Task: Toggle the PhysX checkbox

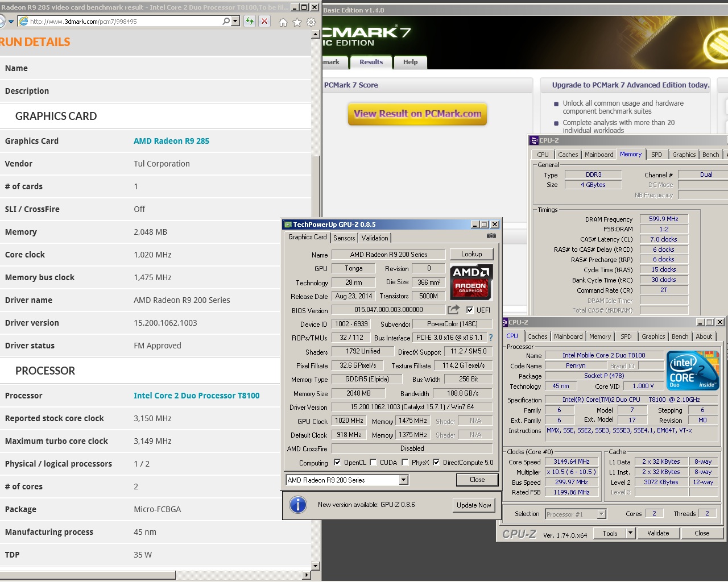Action: (x=405, y=462)
